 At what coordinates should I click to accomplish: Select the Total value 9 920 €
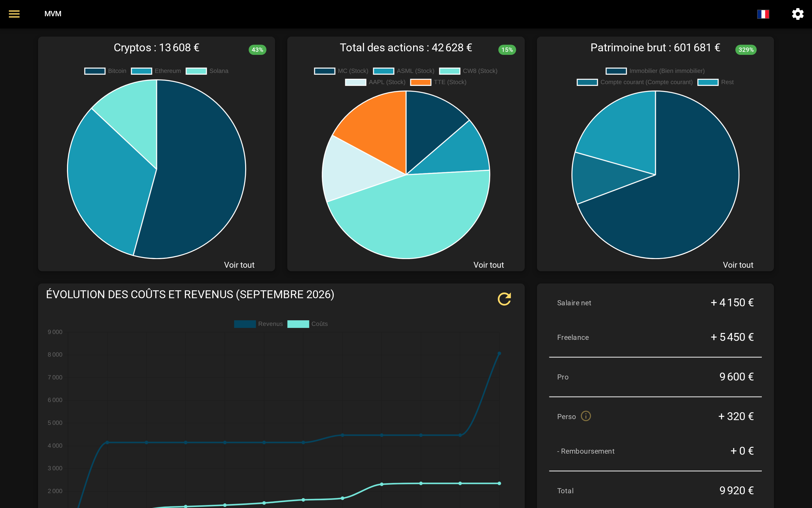(736, 490)
